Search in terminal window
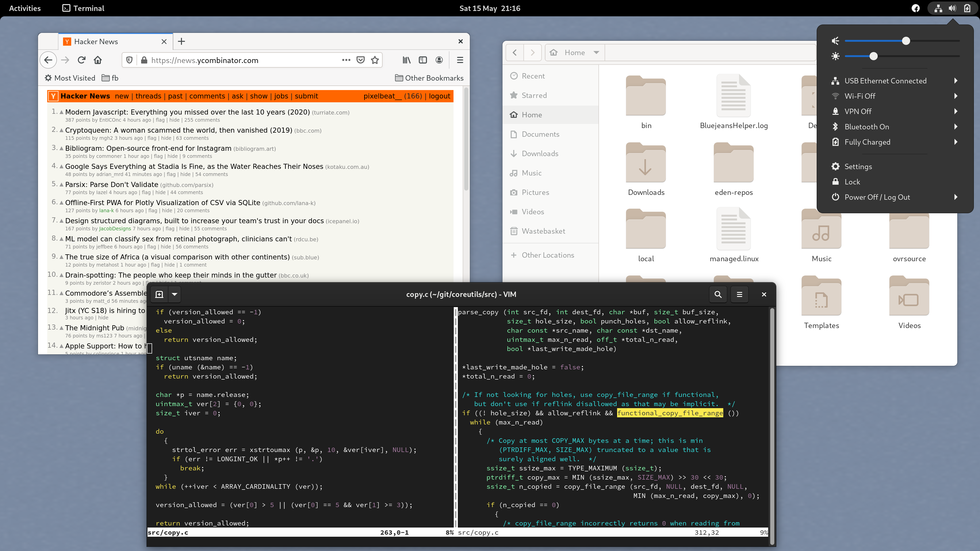Image resolution: width=980 pixels, height=551 pixels. tap(718, 294)
